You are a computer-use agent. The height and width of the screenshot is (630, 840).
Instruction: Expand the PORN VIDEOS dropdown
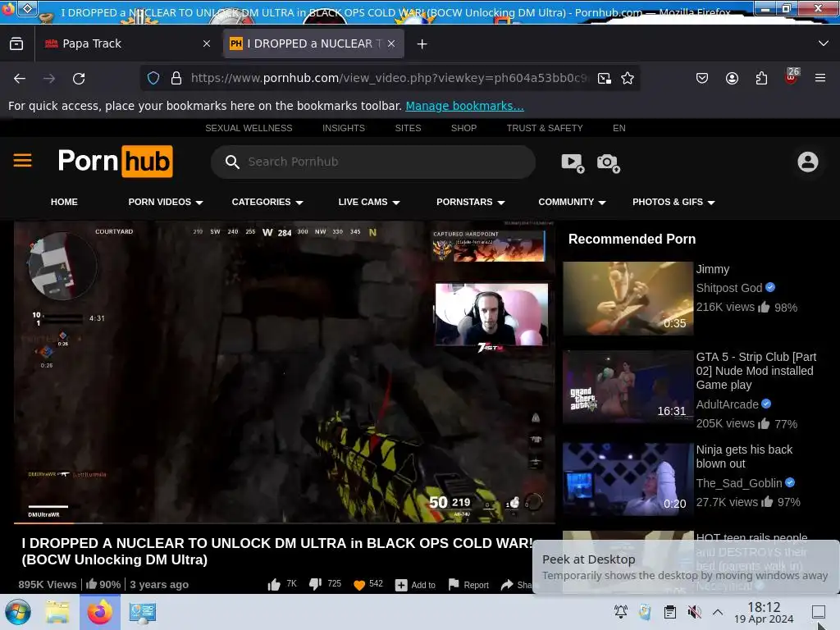166,202
